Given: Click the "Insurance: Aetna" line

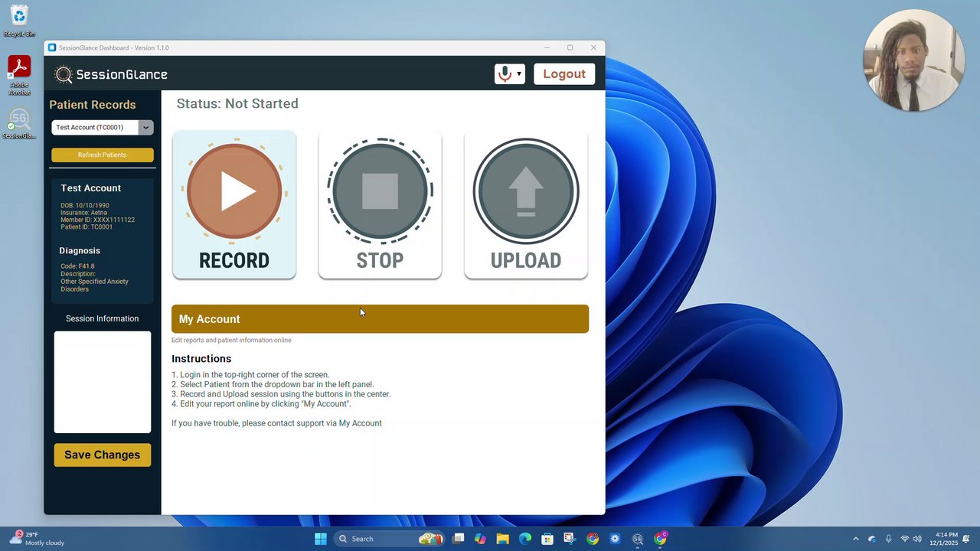Looking at the screenshot, I should click(x=84, y=213).
